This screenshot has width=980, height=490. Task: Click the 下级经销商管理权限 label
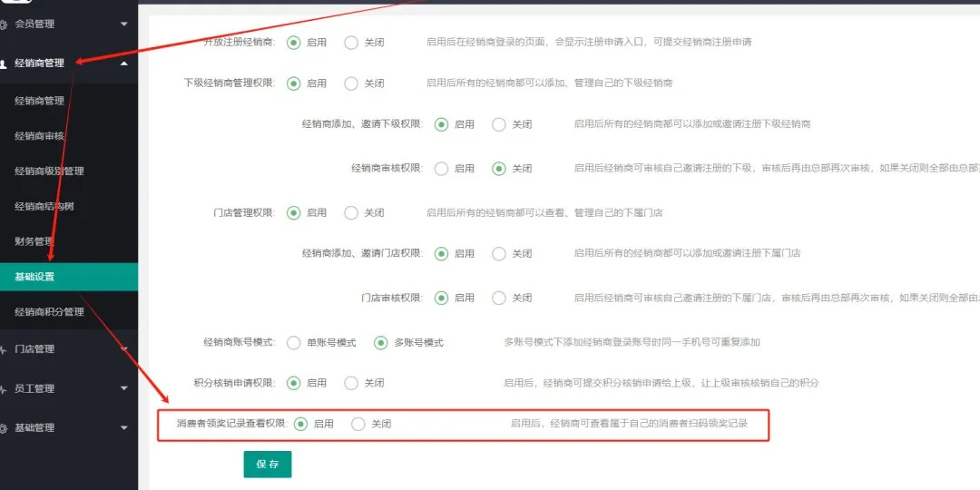click(230, 83)
